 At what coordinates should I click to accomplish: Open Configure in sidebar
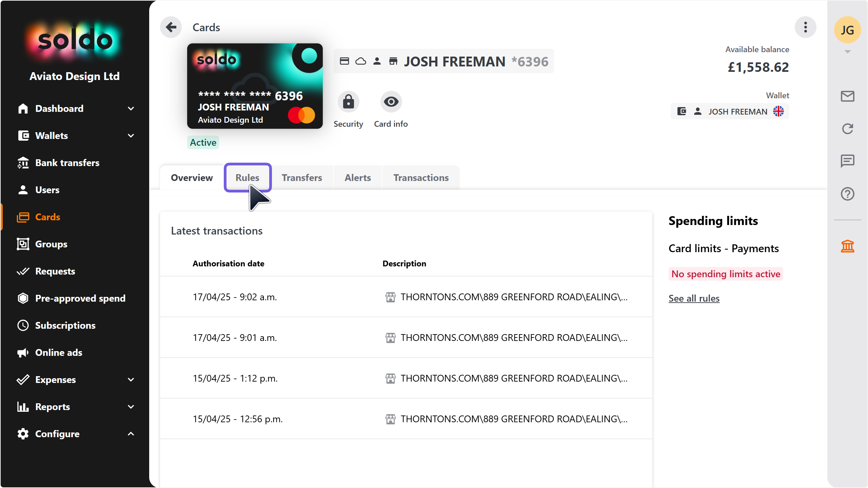57,434
